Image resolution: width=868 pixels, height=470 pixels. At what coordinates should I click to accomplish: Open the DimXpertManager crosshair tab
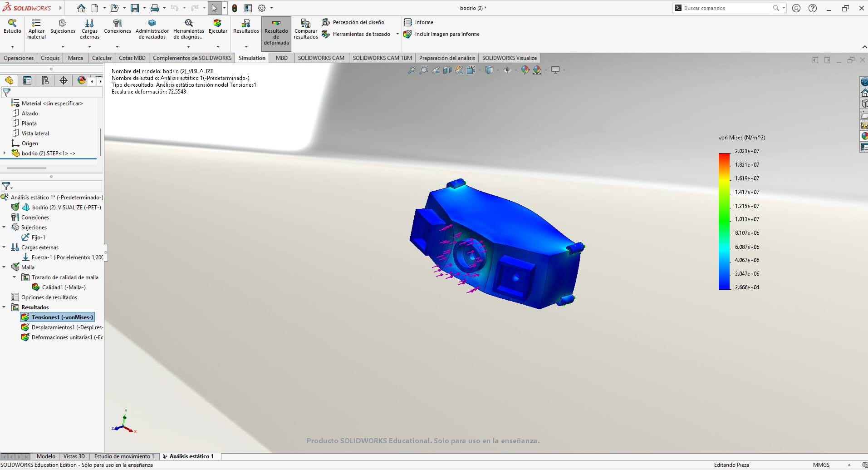[64, 81]
